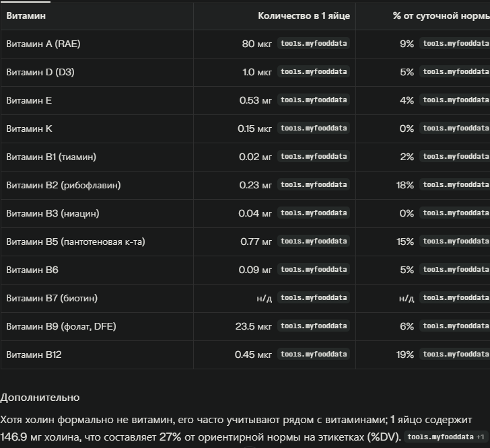Click the citation chip next to 15%

click(455, 241)
